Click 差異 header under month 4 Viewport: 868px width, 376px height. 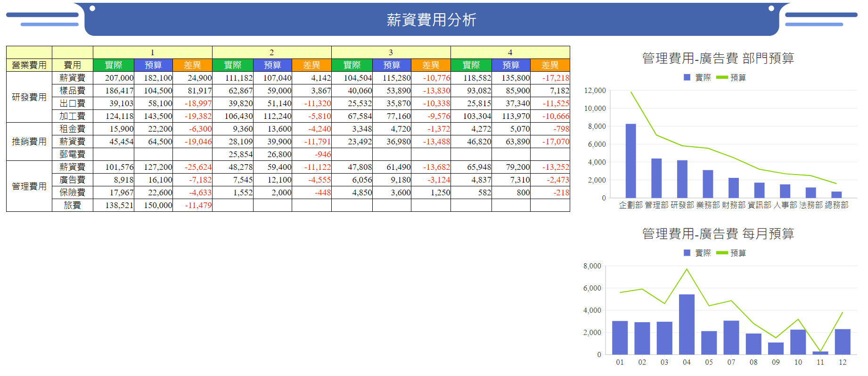[550, 65]
